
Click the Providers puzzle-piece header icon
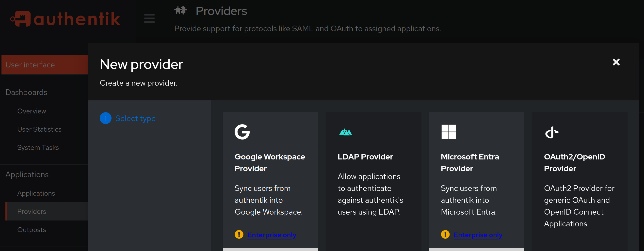180,11
